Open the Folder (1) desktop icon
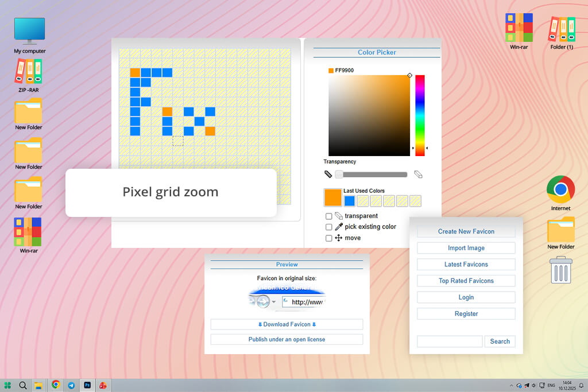 [562, 33]
